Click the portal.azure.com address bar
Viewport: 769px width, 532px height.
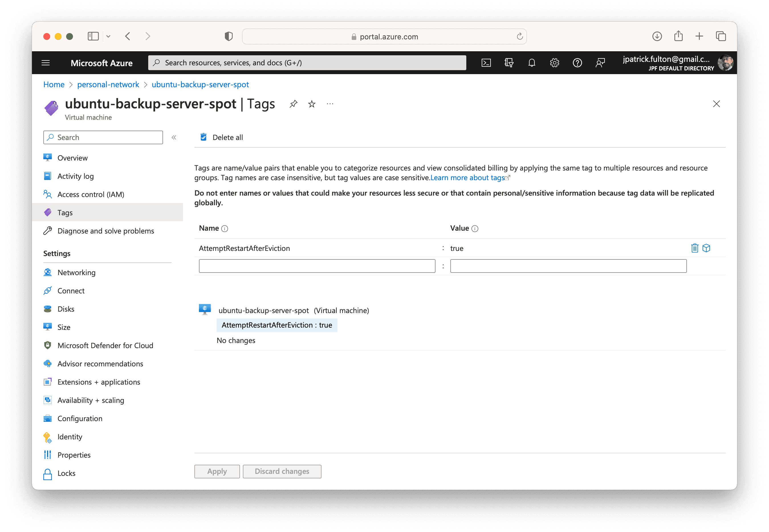coord(384,36)
